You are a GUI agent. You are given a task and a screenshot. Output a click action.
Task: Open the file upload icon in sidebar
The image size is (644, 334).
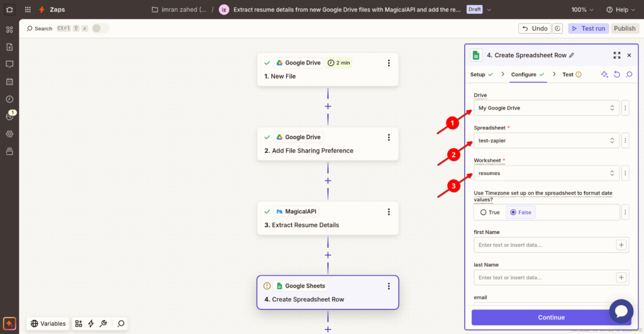[x=9, y=47]
